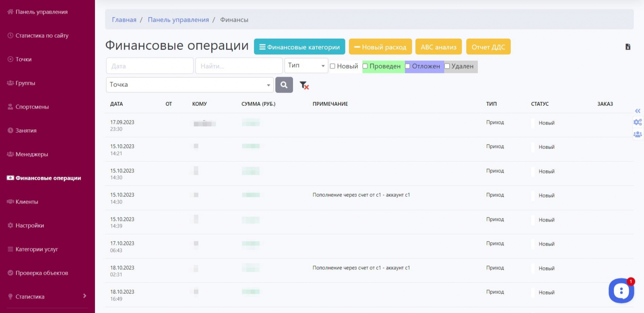The height and width of the screenshot is (313, 644).
Task: Go to Главная breadcrumb link
Action: pos(124,20)
